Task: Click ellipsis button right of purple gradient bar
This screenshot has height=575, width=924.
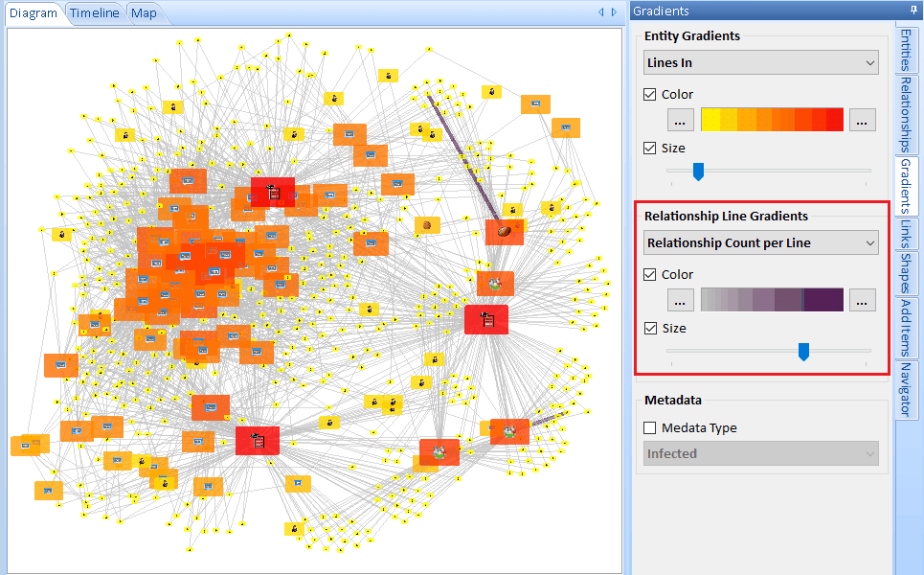Action: tap(862, 301)
